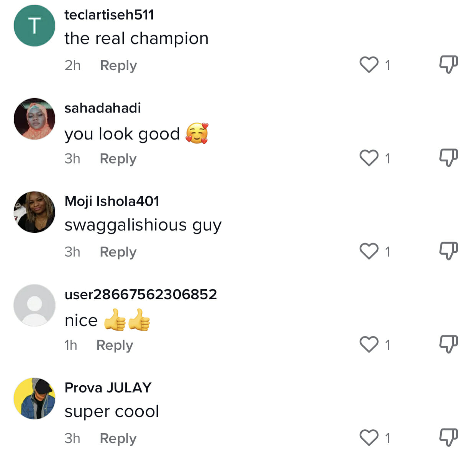
Task: Like Prova JULAY's 'super coool' comment
Action: 369,438
